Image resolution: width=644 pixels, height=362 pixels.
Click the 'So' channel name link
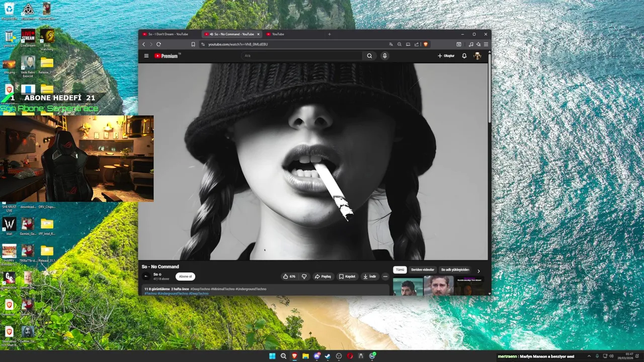pos(155,275)
